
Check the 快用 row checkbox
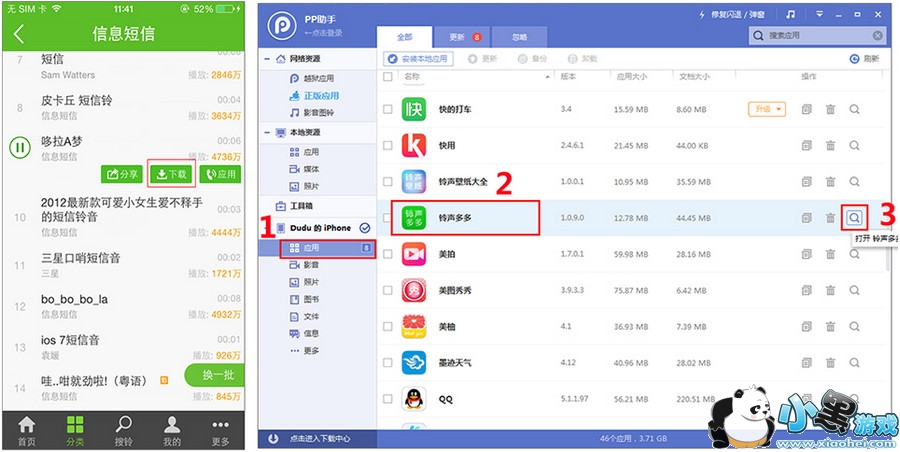(x=388, y=146)
